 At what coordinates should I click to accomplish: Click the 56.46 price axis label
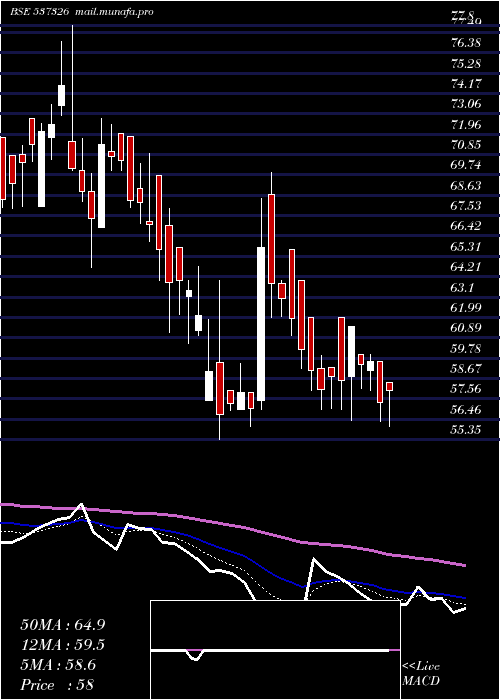coord(466,409)
